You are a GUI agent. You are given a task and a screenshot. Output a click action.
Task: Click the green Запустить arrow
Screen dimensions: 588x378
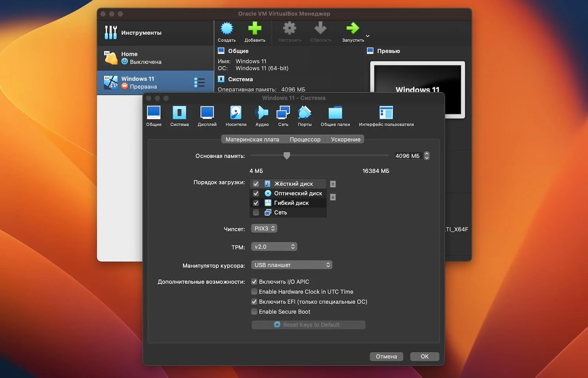pos(353,28)
